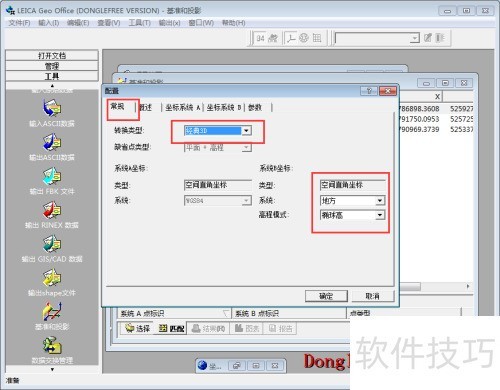
Task: Select the 匹配 tab at bottom
Action: [x=171, y=329]
